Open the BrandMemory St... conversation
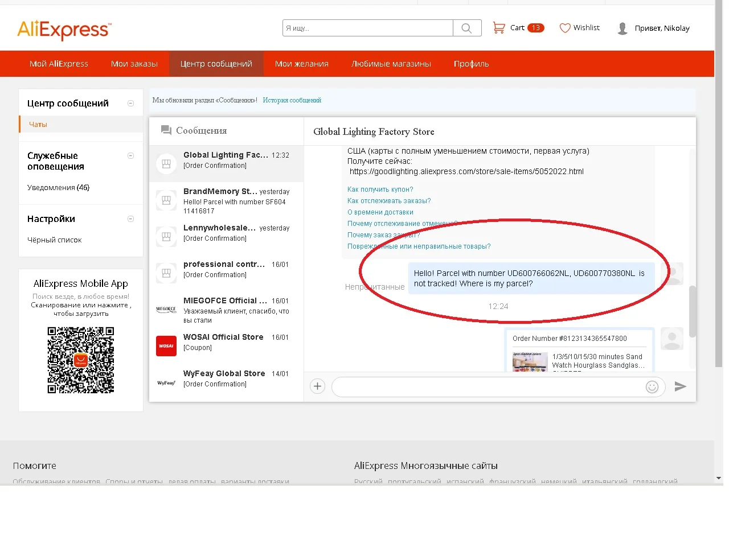The width and height of the screenshot is (729, 560). (x=227, y=200)
